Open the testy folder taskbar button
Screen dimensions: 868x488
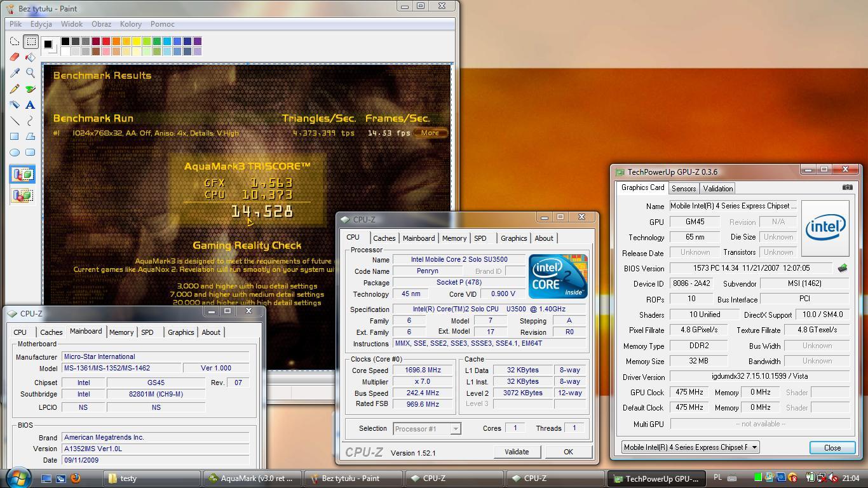[151, 478]
